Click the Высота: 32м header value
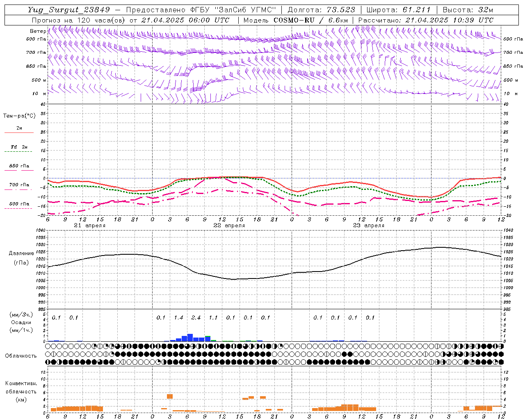525x420 pixels. [x=468, y=10]
